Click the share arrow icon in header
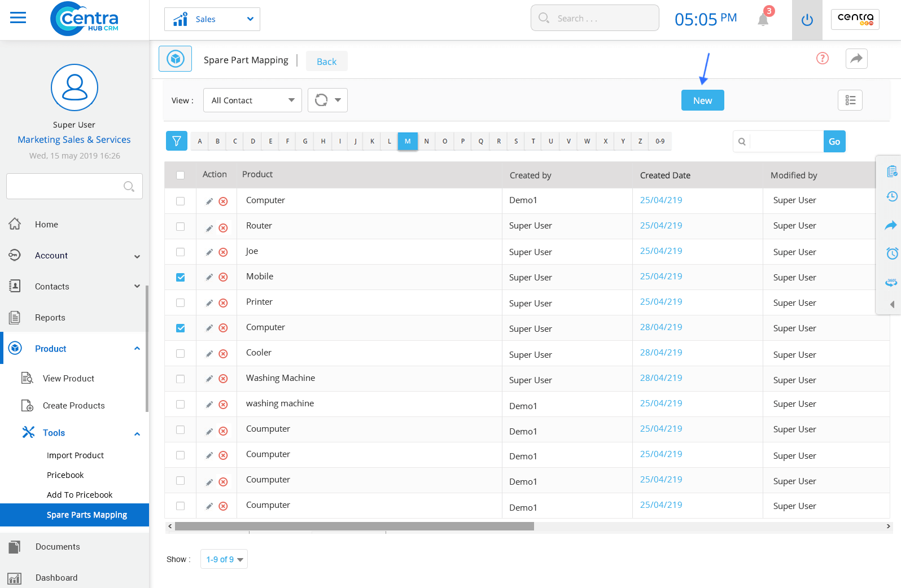The image size is (901, 588). click(856, 59)
